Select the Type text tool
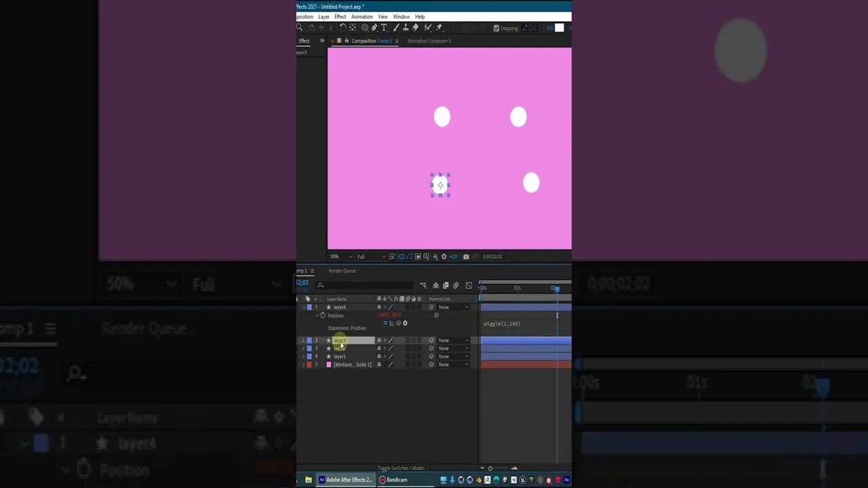 pos(384,28)
